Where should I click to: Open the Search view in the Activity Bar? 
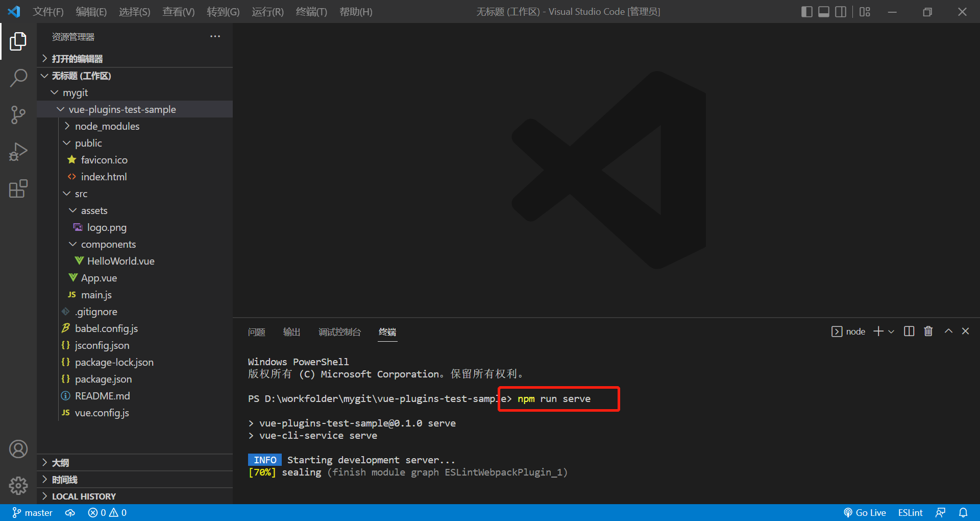click(18, 78)
